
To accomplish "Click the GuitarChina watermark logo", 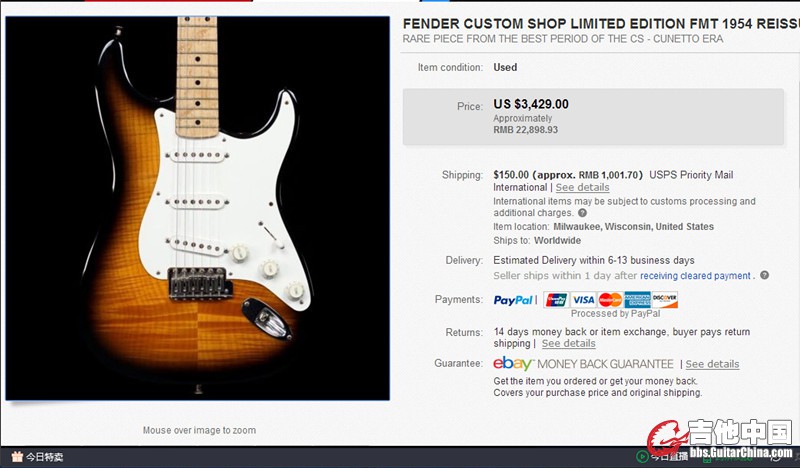I will (x=719, y=439).
